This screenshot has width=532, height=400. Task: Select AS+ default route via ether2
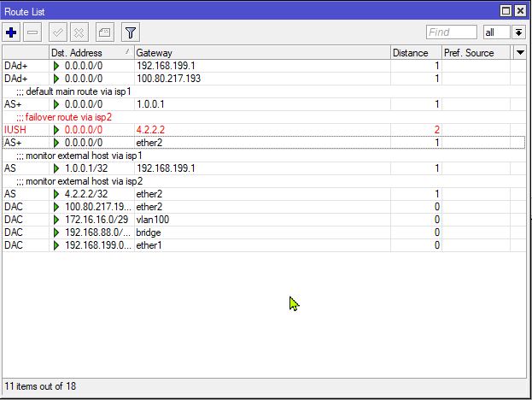point(264,143)
